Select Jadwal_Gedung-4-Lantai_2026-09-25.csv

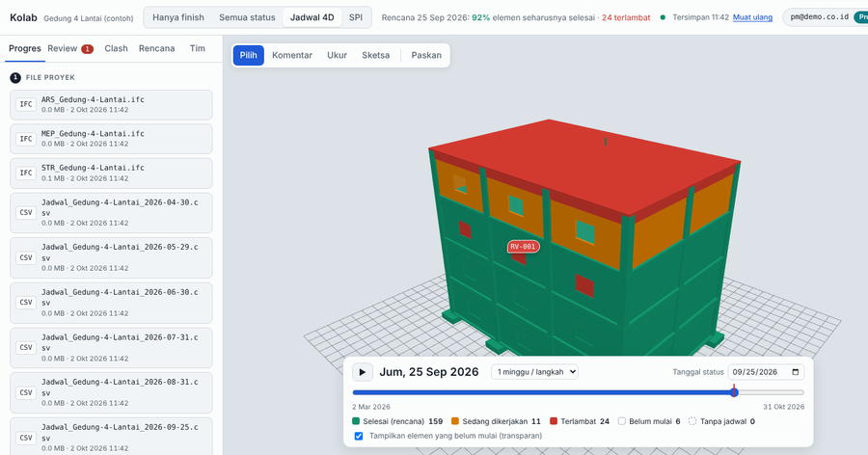(111, 437)
